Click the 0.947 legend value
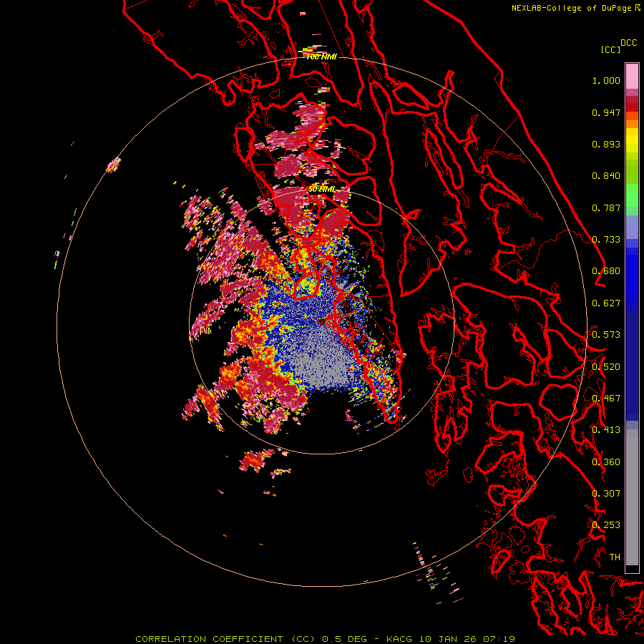644x644 pixels. point(606,112)
